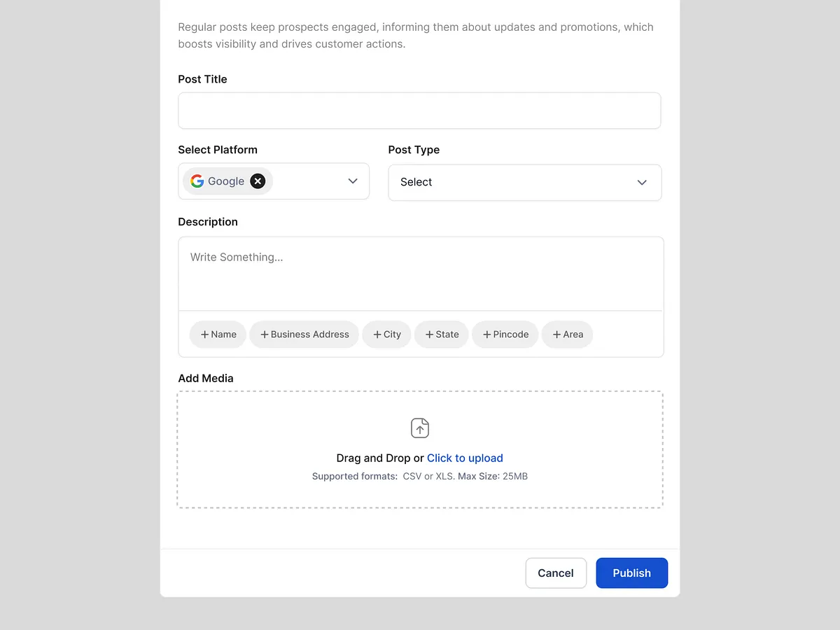Open the Select Platform dropdown
This screenshot has height=630, width=840.
(x=352, y=181)
